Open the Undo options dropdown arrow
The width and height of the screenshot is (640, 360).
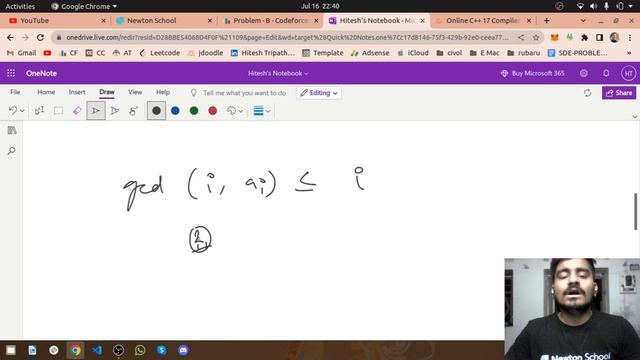click(22, 111)
